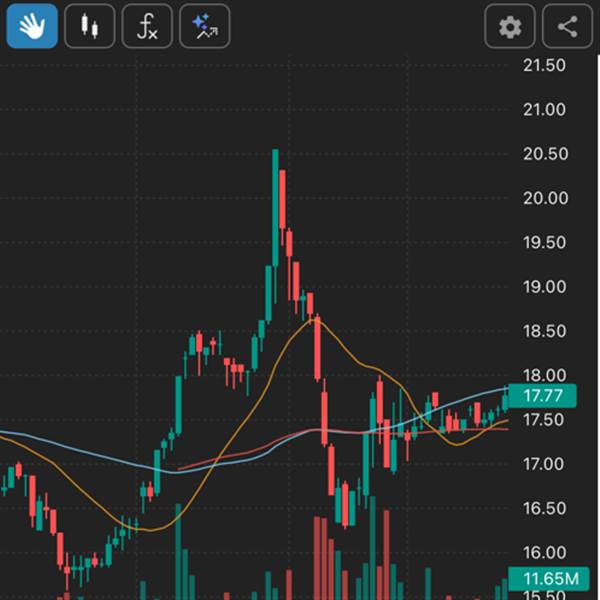600x600 pixels.
Task: Click the 21.50 price axis label
Action: (x=544, y=65)
